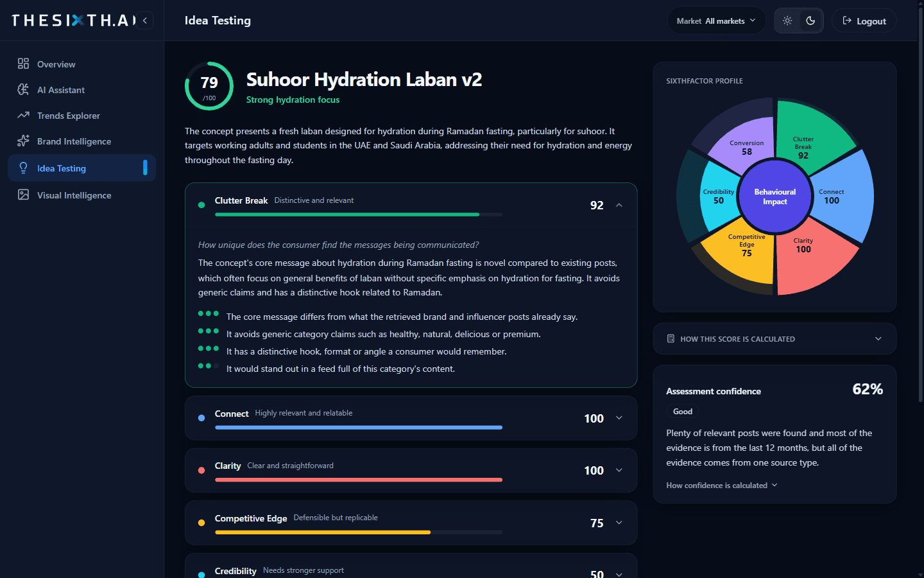Expand How confidence is calculated
Image resolution: width=924 pixels, height=578 pixels.
tap(722, 486)
